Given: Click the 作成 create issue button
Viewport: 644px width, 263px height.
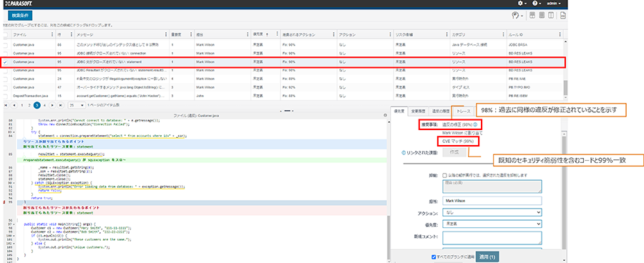Looking at the screenshot, I should pos(454,152).
